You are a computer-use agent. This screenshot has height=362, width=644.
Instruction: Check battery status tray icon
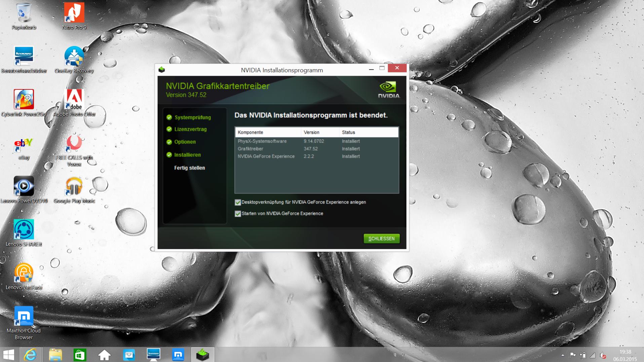[583, 355]
